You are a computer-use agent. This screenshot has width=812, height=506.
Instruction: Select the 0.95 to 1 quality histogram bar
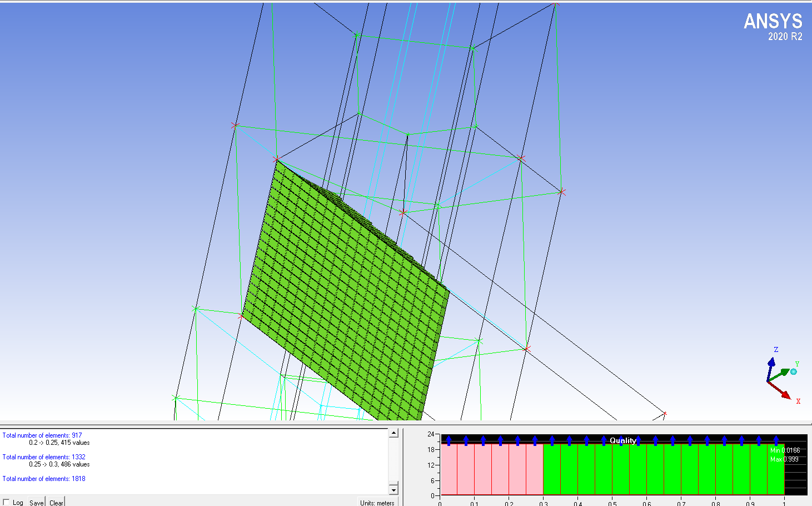click(776, 469)
